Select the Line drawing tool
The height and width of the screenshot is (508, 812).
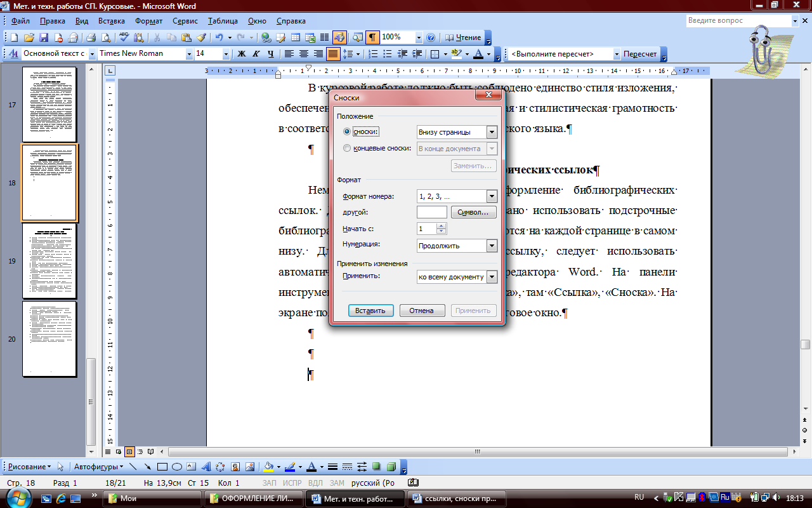133,467
